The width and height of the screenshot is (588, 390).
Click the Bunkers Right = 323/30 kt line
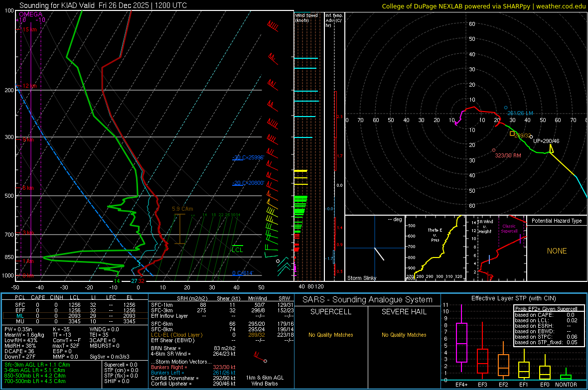(193, 367)
